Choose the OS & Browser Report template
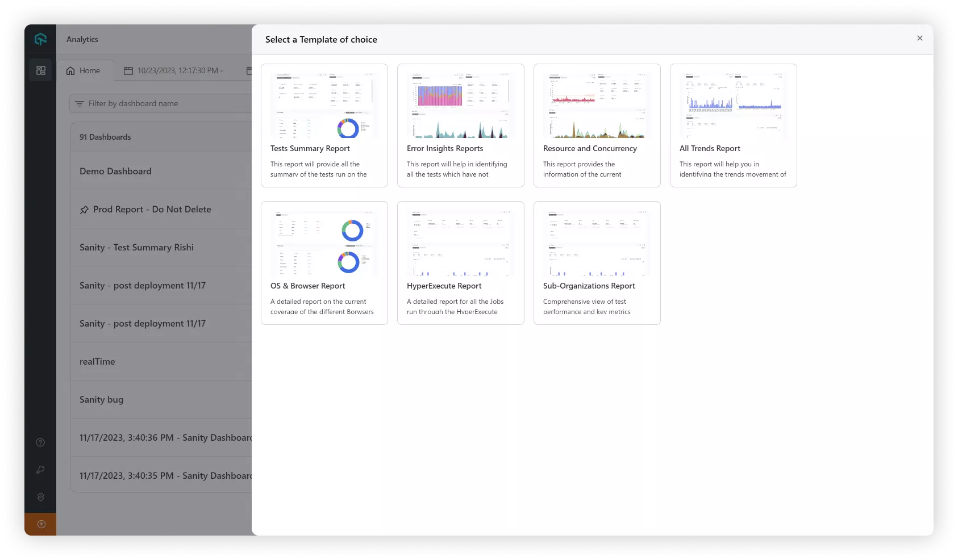Screen dimensions: 958x560 (324, 263)
